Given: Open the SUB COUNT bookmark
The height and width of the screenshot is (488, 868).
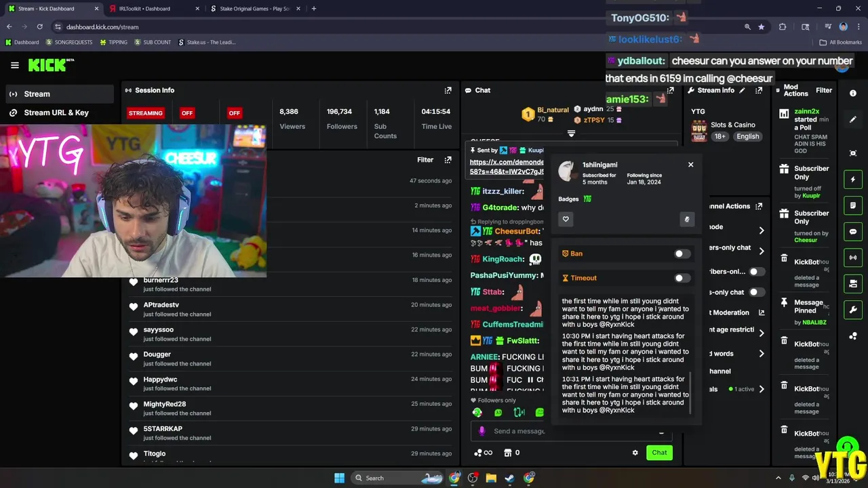Looking at the screenshot, I should (x=153, y=42).
